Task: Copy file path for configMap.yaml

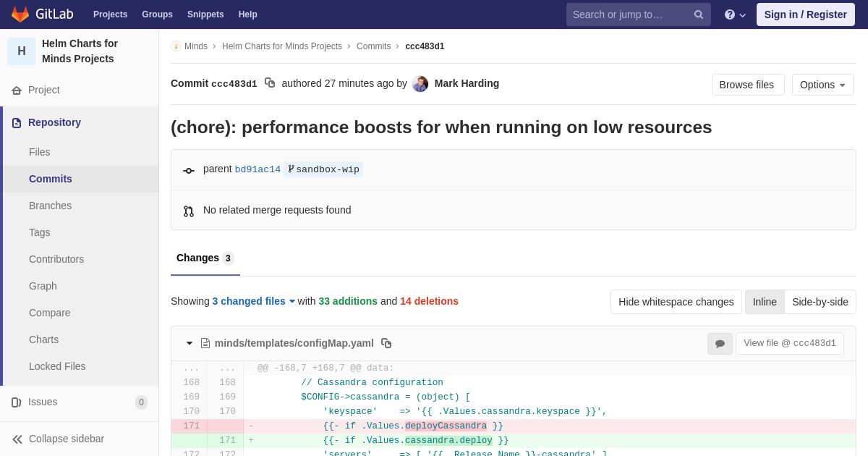Action: pyautogui.click(x=386, y=343)
